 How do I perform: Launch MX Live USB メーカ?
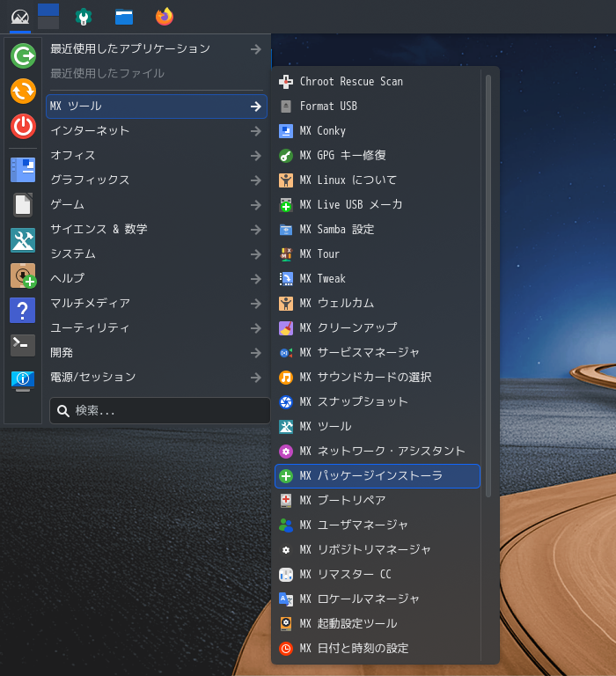[378, 204]
